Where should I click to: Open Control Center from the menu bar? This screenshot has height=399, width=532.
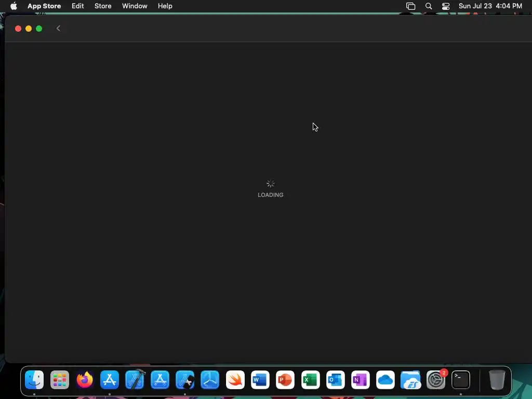pos(445,6)
